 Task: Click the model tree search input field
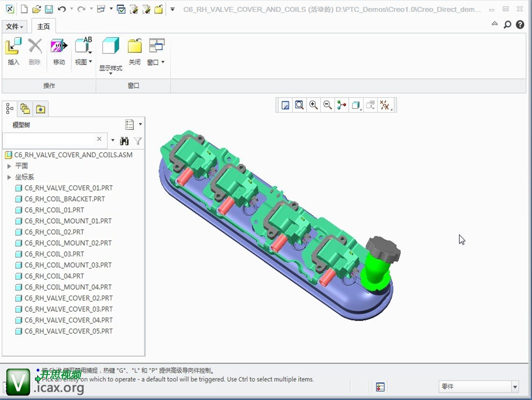[x=49, y=140]
